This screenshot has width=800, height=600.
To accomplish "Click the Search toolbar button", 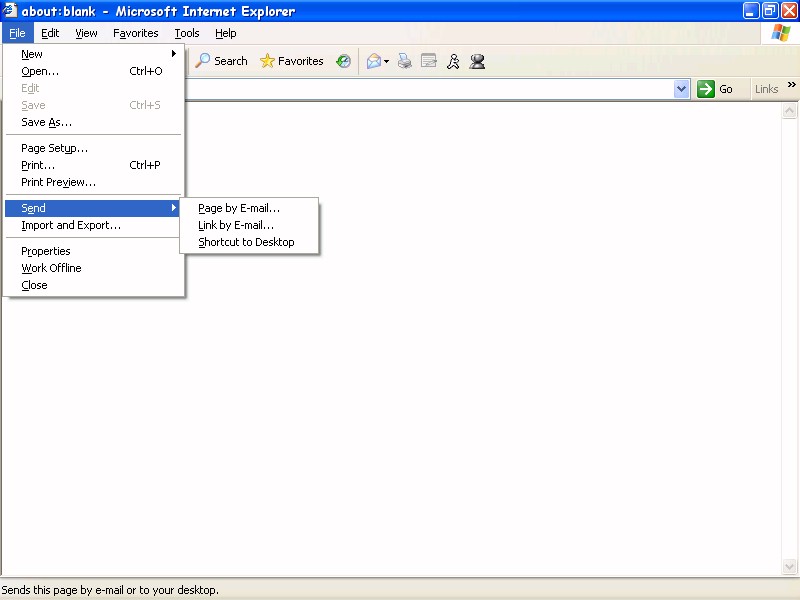I will (221, 61).
